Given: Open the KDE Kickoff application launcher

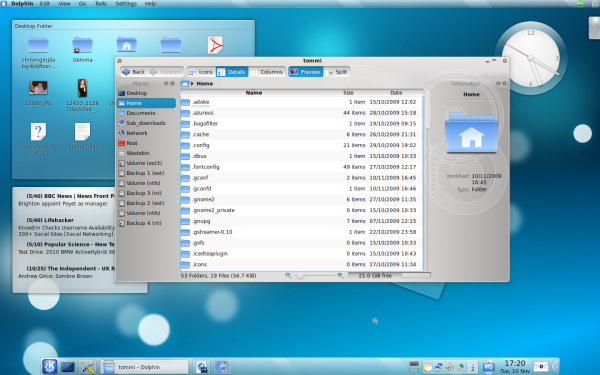Looking at the screenshot, I should (49, 367).
